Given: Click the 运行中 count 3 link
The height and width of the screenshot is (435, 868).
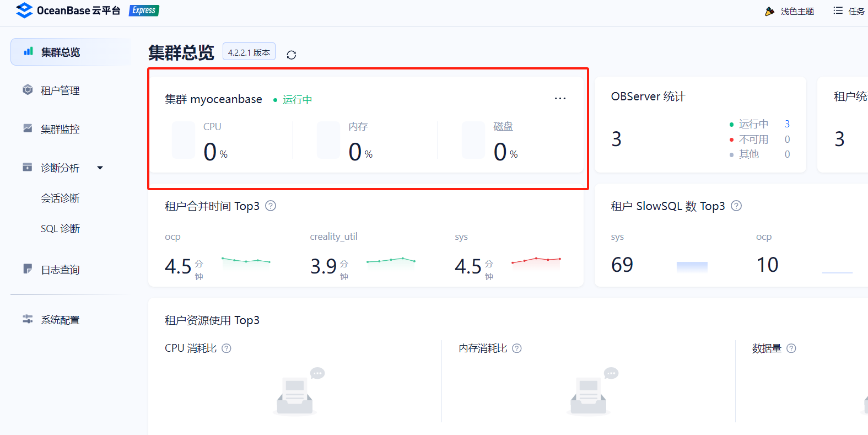Looking at the screenshot, I should pyautogui.click(x=787, y=123).
